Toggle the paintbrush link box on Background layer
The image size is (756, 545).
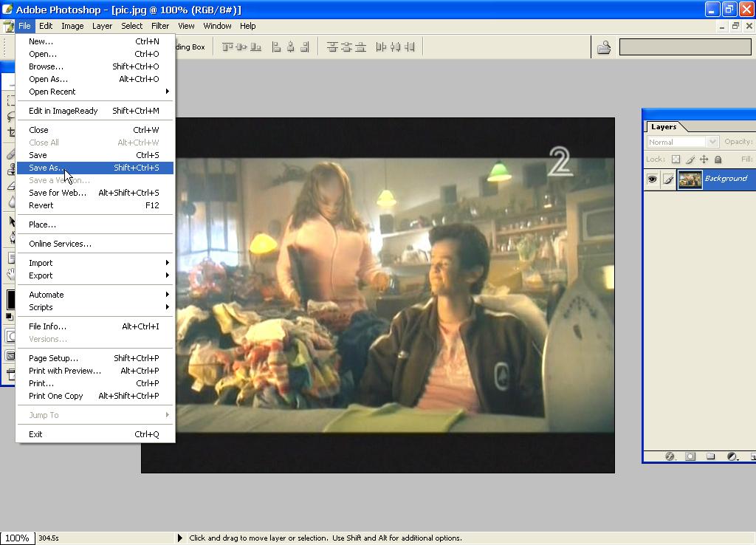(668, 179)
